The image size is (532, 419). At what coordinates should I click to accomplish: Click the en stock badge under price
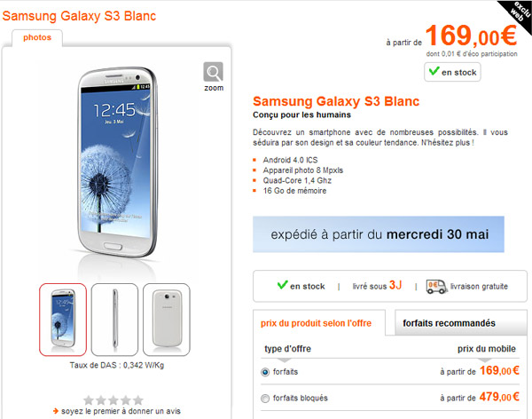pos(452,72)
